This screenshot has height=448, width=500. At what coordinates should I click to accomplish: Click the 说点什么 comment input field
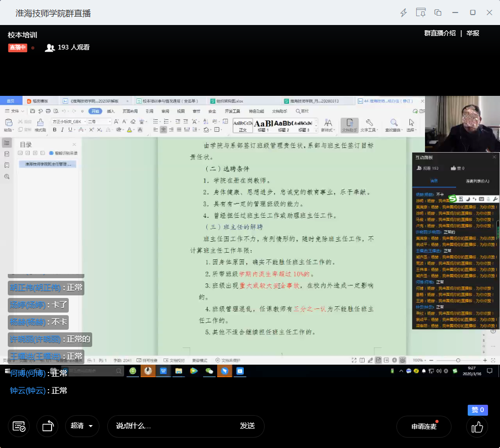[172, 426]
